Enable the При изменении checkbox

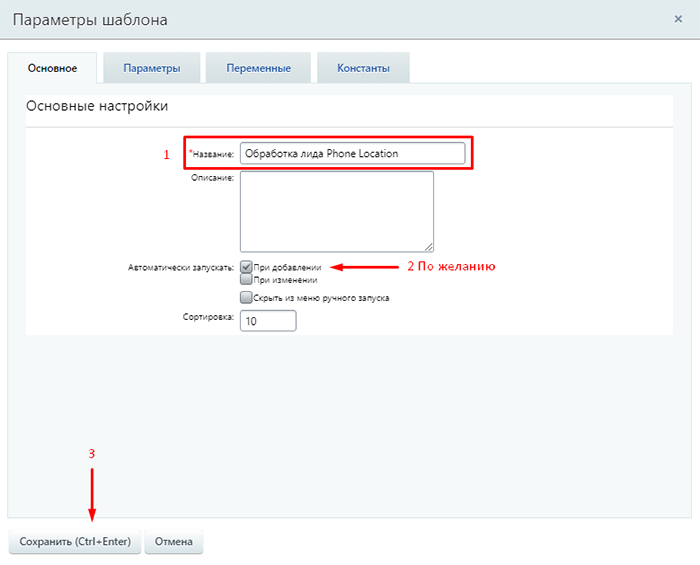click(x=246, y=280)
